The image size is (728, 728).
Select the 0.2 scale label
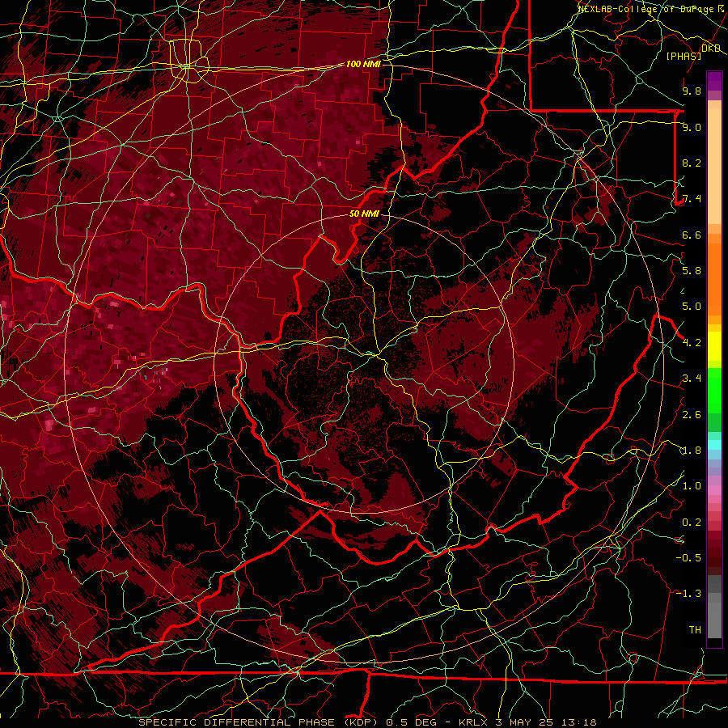tap(692, 523)
